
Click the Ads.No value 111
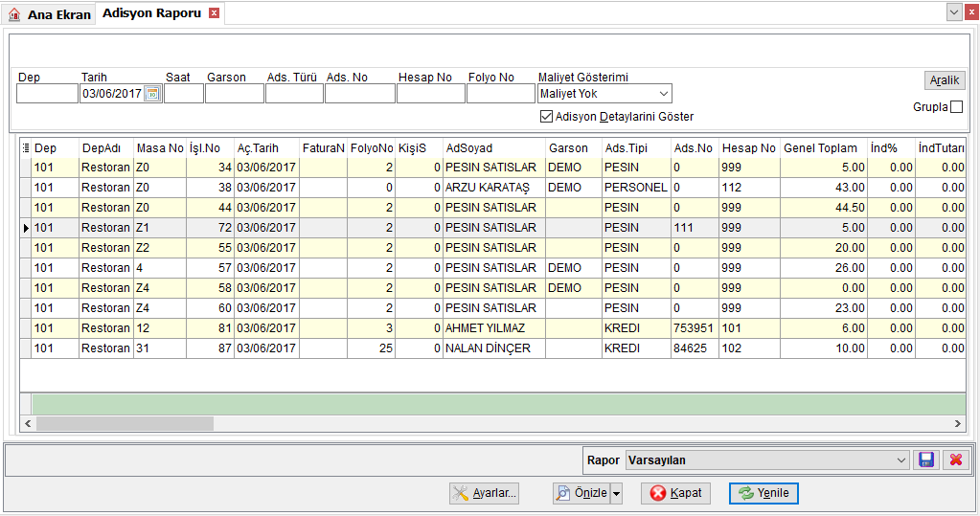click(x=695, y=228)
